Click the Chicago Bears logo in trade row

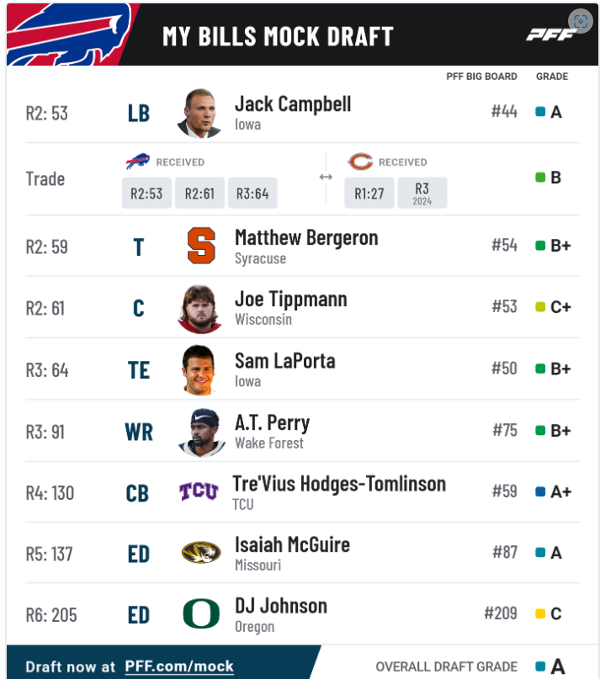click(360, 162)
